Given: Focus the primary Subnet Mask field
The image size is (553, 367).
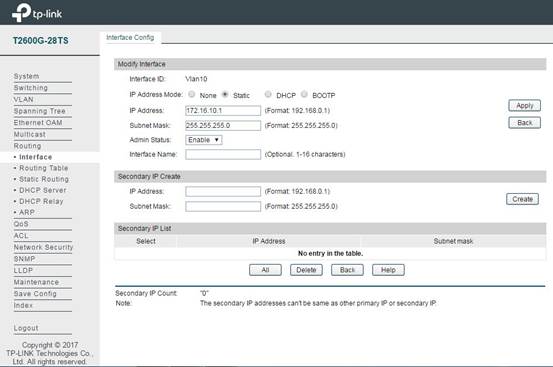Looking at the screenshot, I should pyautogui.click(x=223, y=126).
